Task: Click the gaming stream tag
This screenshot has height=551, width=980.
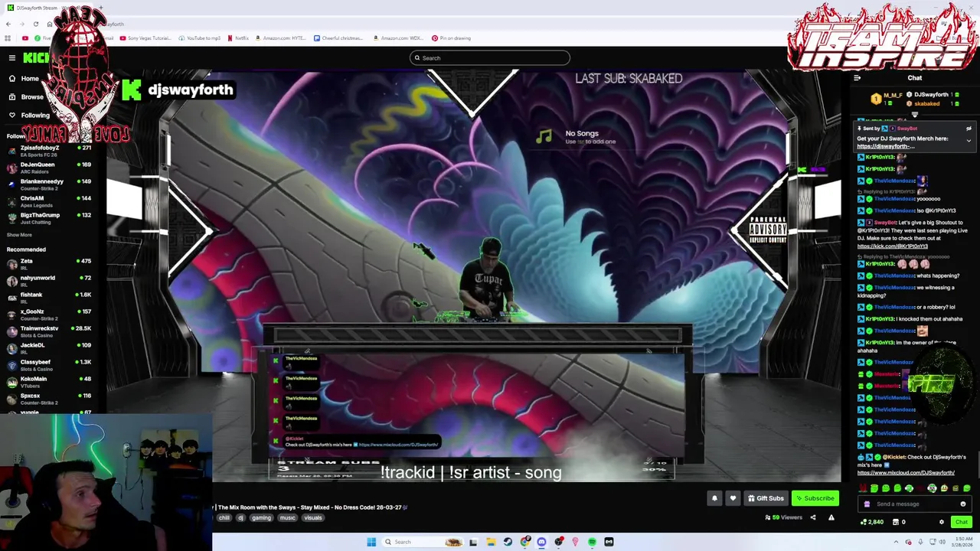Action: tap(261, 518)
